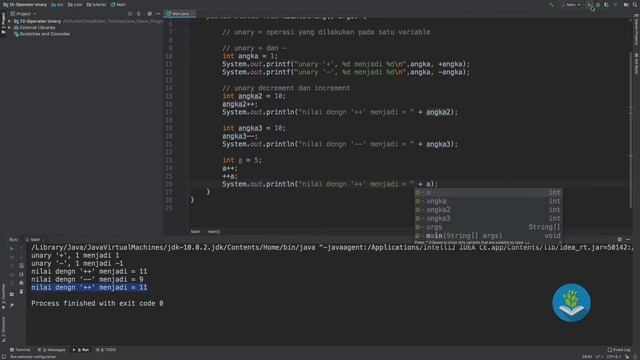
Task: Open Run panel settings gear
Action: (x=620, y=240)
